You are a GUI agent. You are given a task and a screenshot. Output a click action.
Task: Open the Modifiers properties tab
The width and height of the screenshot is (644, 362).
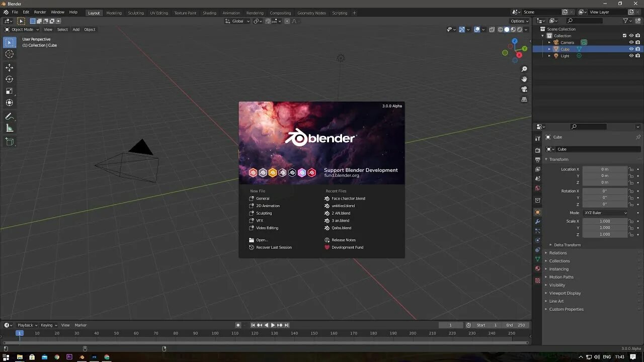tap(537, 222)
